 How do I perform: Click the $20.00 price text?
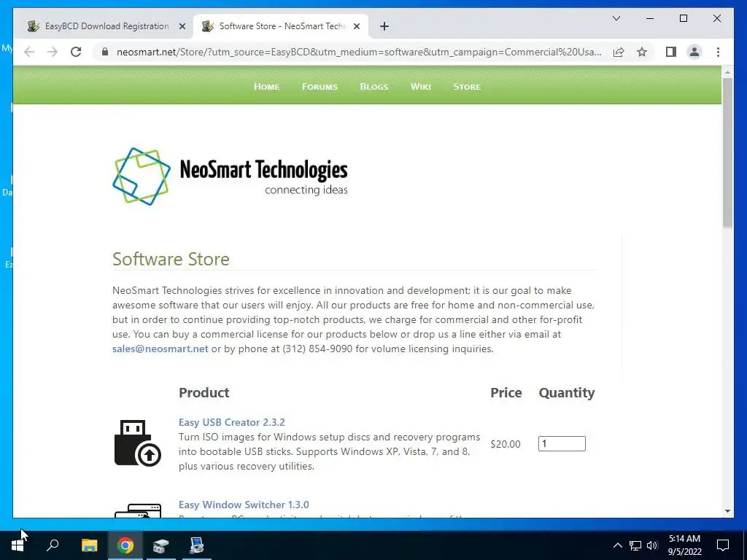(505, 444)
